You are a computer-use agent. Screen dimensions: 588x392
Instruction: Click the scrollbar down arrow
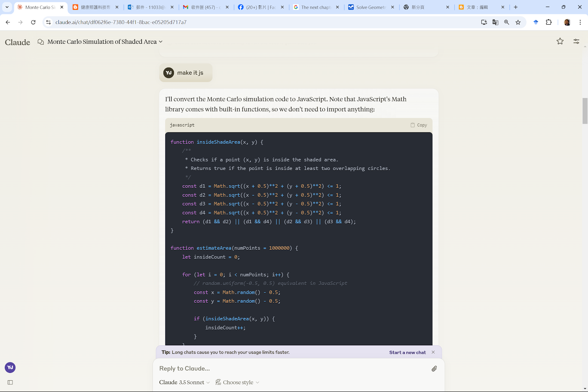pos(585,389)
